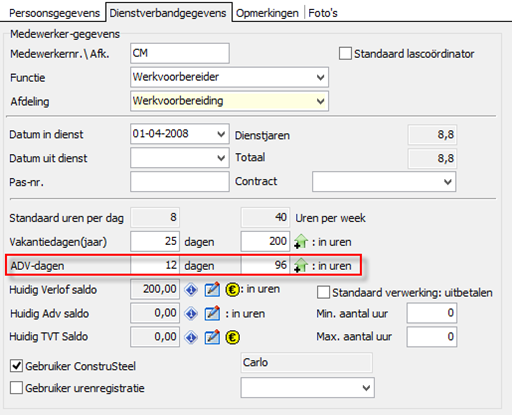
Task: Open the Afdeling dropdown list
Action: pos(320,101)
